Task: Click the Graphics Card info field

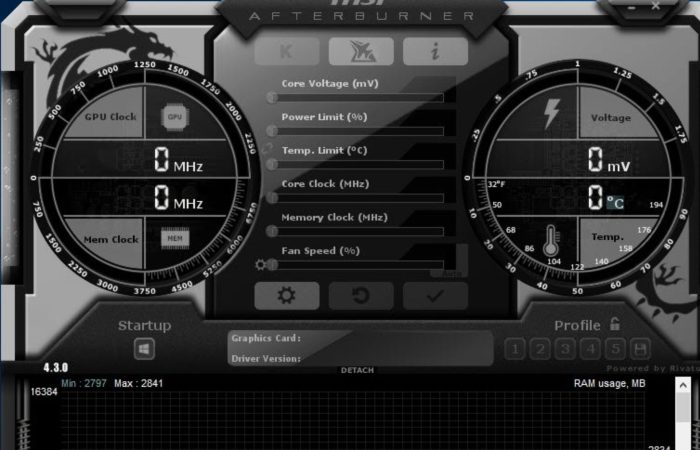Action: tap(361, 338)
